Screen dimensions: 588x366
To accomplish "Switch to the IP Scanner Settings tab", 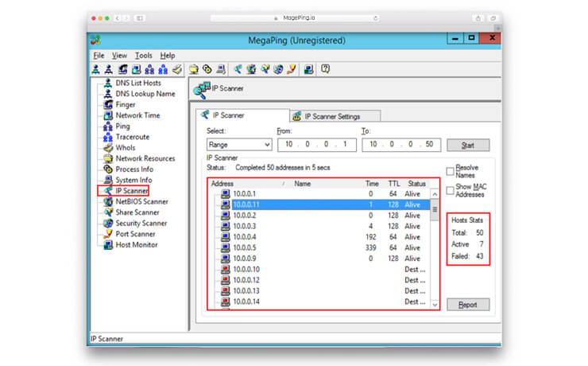I will coord(335,116).
